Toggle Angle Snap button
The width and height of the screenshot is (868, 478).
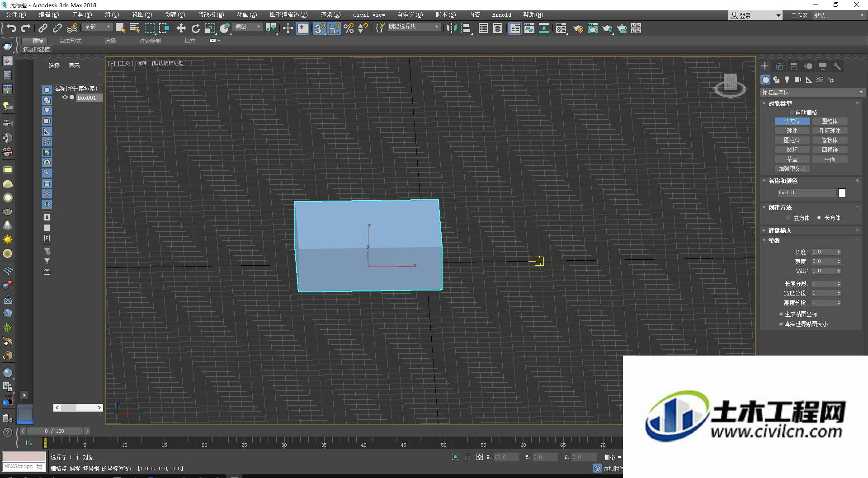tap(334, 28)
